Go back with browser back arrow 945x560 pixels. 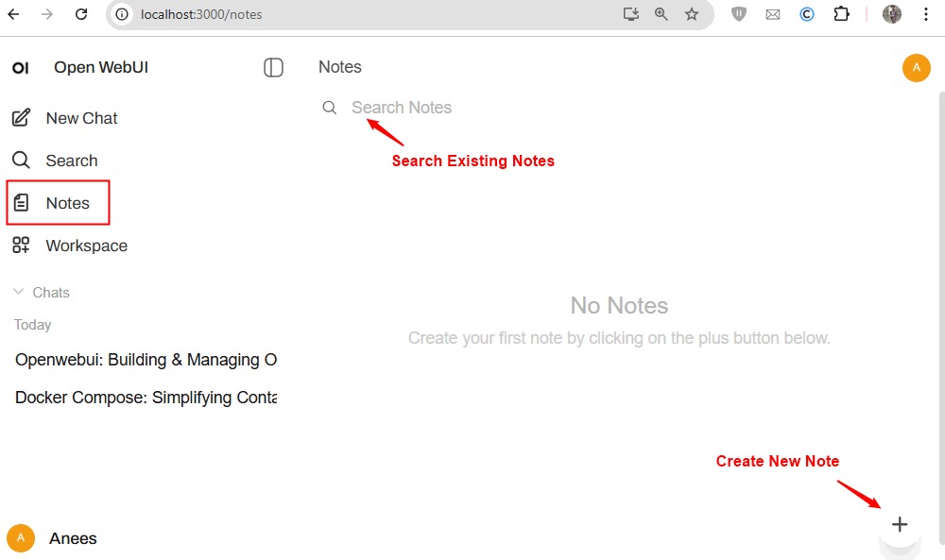14,14
